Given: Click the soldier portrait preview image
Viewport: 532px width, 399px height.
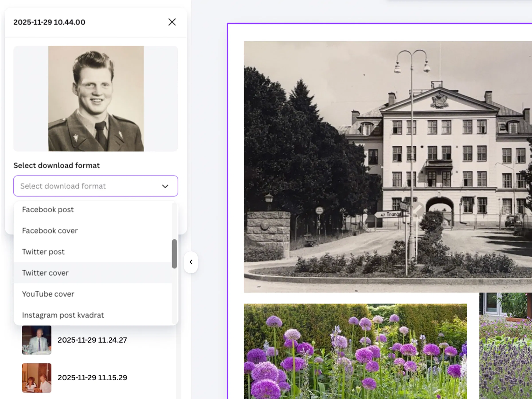Looking at the screenshot, I should point(96,99).
